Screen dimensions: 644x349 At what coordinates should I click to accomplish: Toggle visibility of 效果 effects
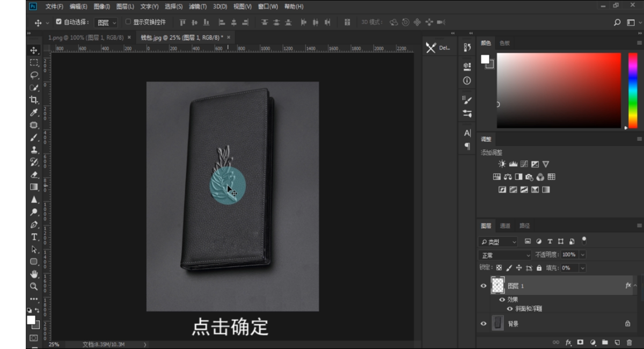[502, 300]
